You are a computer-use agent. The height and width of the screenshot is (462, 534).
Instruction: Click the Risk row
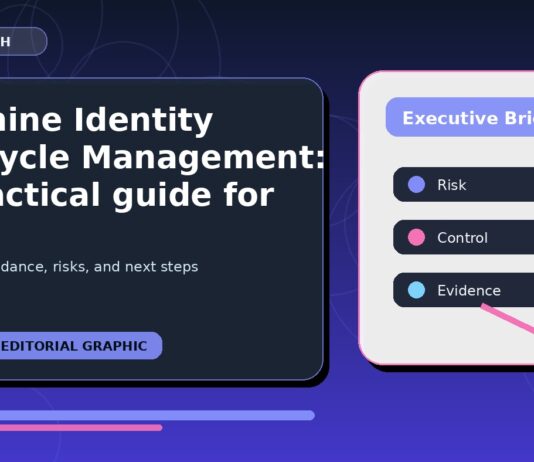coord(464,185)
